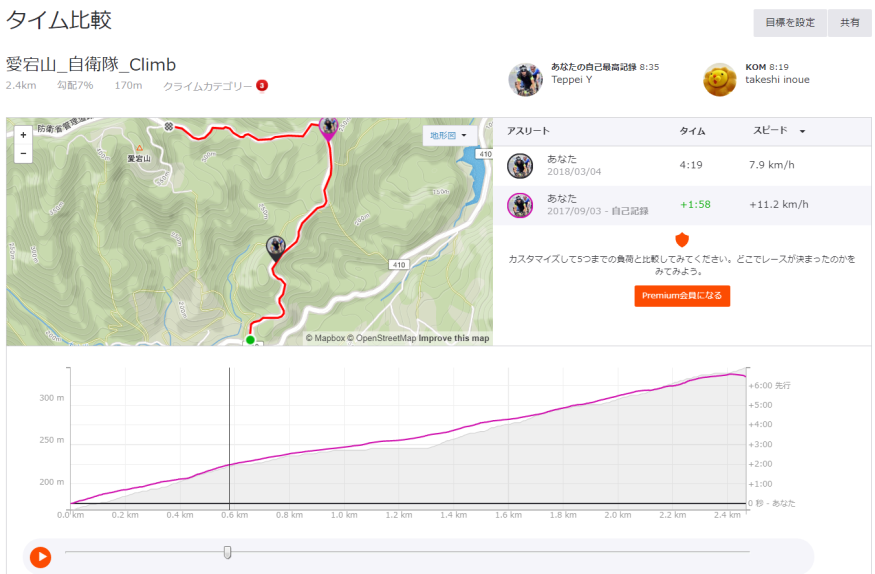Click Premium会員になる button

(682, 296)
